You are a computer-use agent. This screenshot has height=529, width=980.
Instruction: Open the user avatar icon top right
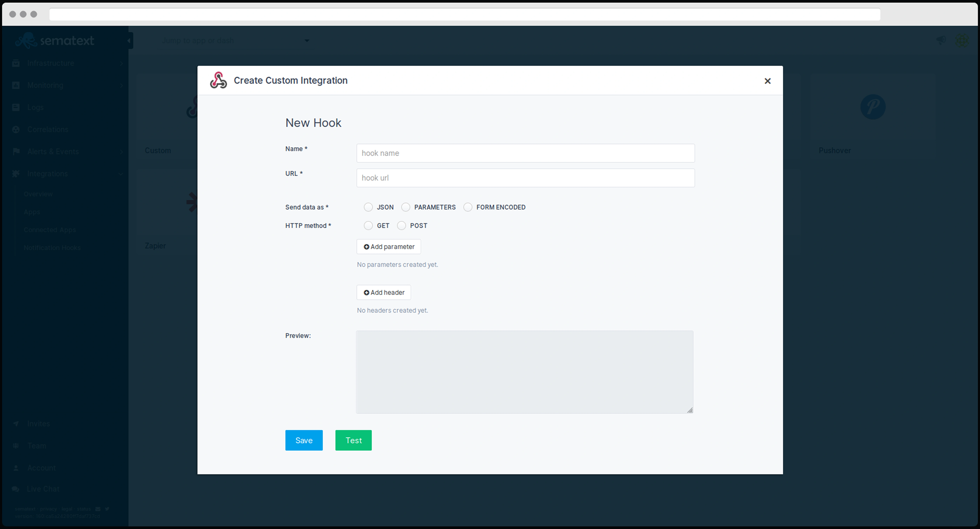coord(962,40)
